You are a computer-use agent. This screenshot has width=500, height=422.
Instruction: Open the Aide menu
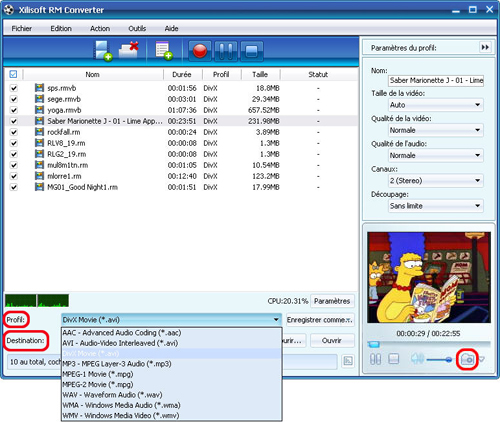pos(171,29)
